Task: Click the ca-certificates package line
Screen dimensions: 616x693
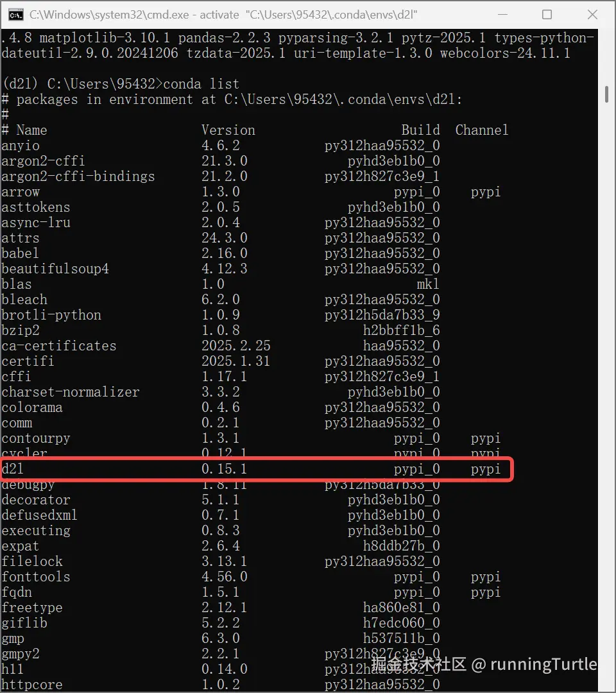Action: pos(221,346)
